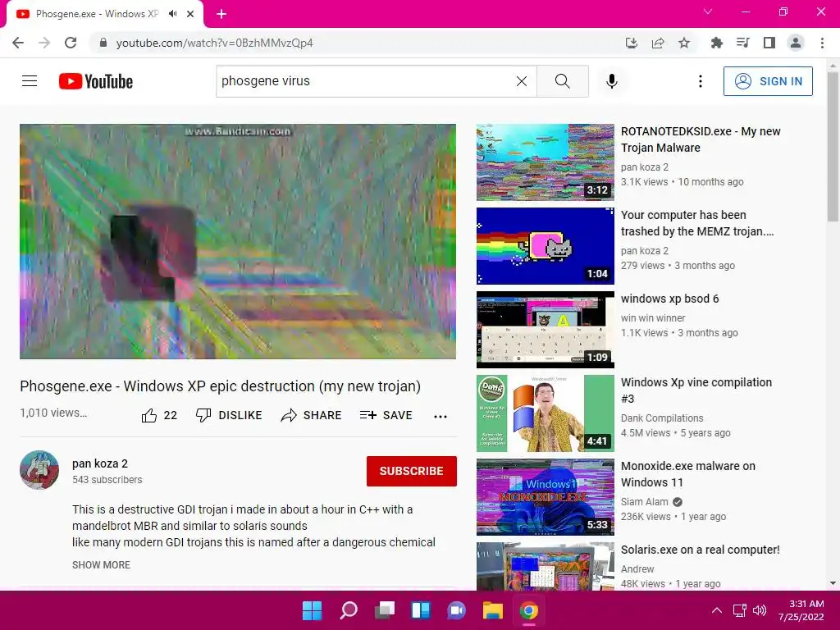Click the browser forward arrow
Image resolution: width=840 pixels, height=630 pixels.
(44, 43)
